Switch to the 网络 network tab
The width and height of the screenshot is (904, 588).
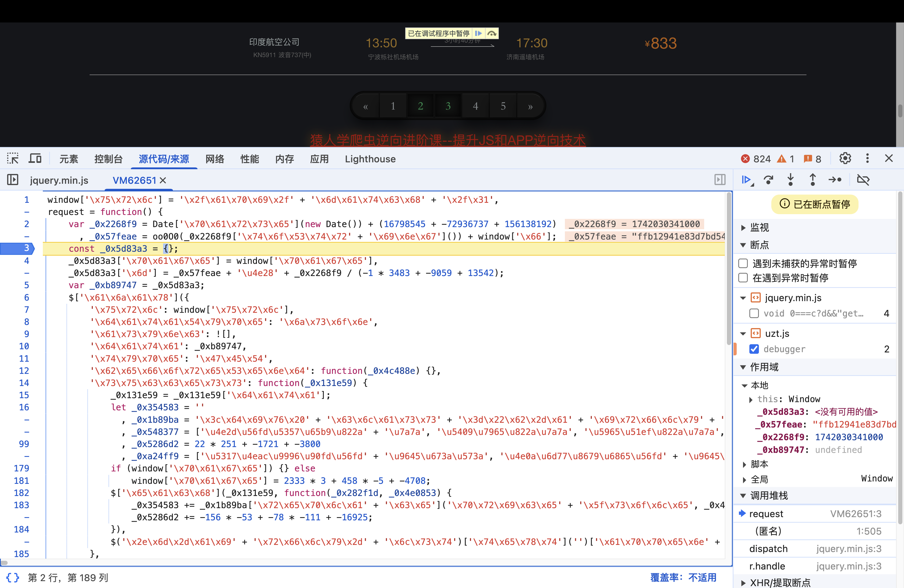[x=215, y=159]
